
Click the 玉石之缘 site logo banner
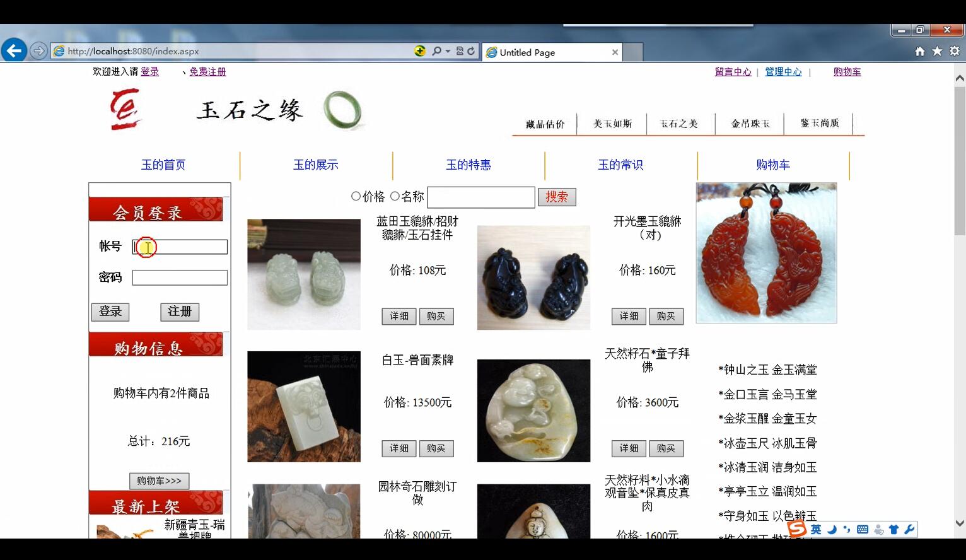pyautogui.click(x=236, y=110)
